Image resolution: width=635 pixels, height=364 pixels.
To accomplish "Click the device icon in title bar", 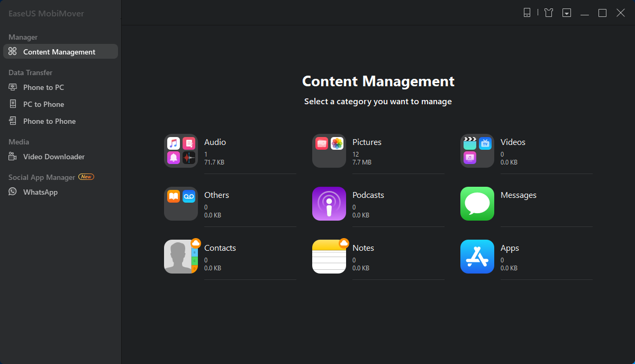I will click(x=527, y=13).
